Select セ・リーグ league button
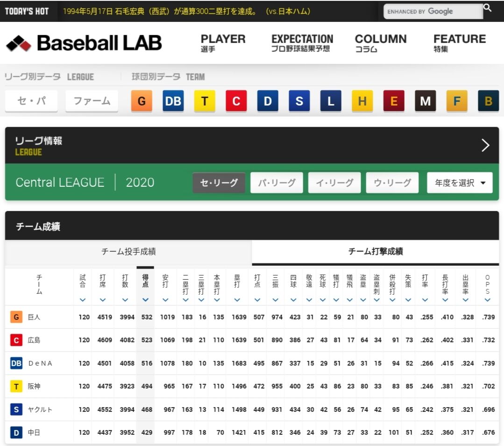 219,183
